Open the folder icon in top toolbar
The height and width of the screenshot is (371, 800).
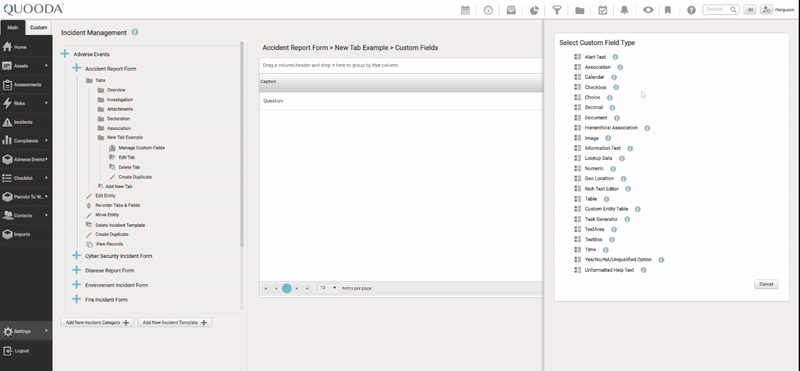pyautogui.click(x=580, y=10)
